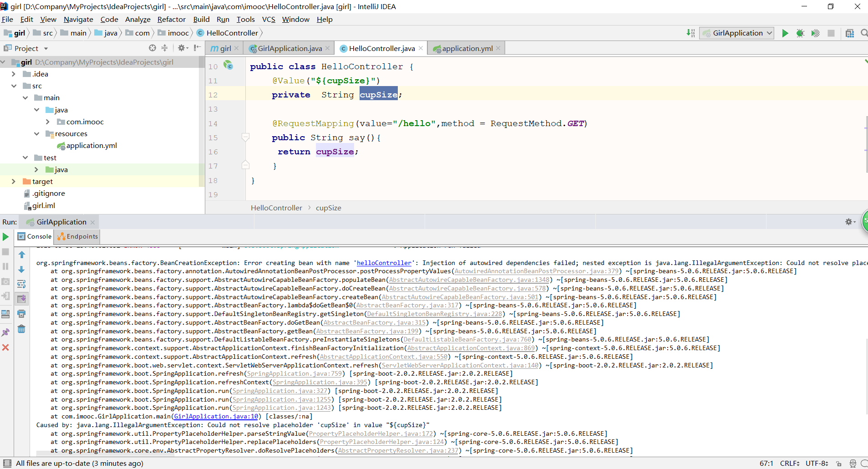Open the GirlApplication.java:10 stack trace link
868x469 pixels.
click(216, 416)
